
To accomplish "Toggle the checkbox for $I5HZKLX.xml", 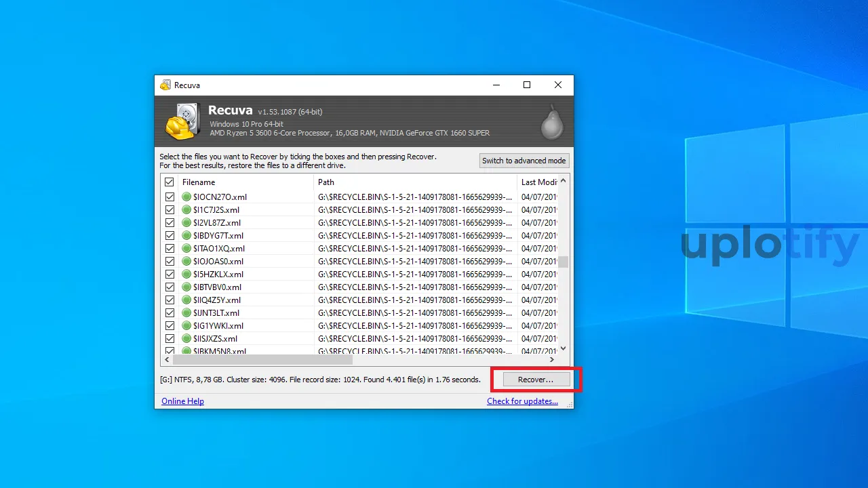I will click(170, 274).
